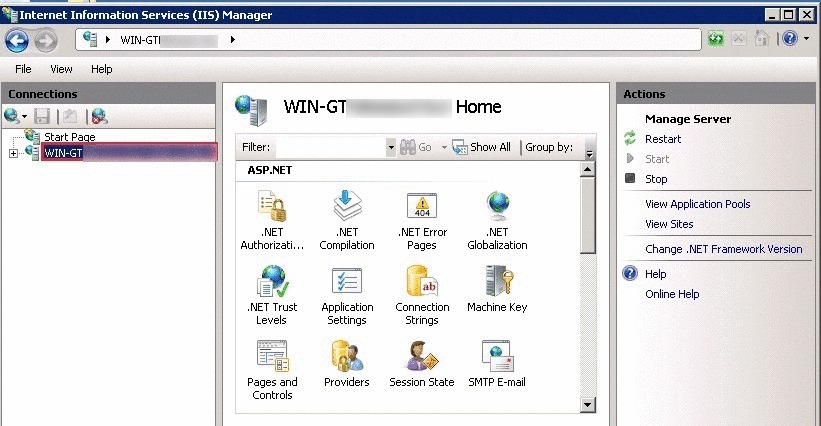Click Restart in the Actions pane
This screenshot has height=426, width=821.
click(663, 139)
